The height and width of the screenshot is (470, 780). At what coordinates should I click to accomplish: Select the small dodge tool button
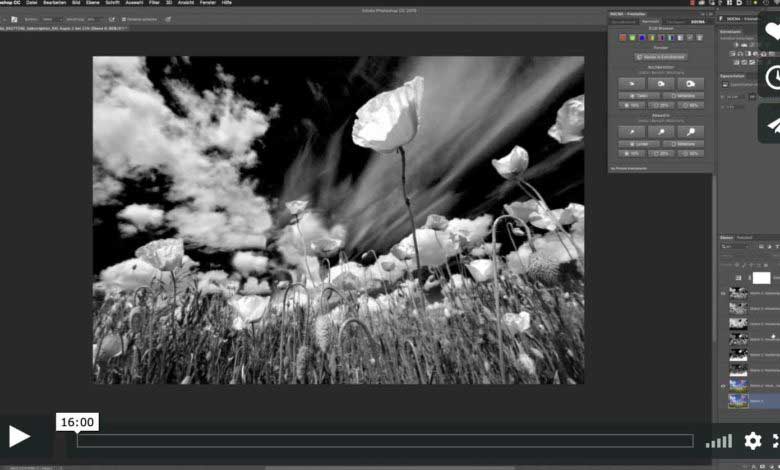(x=632, y=132)
